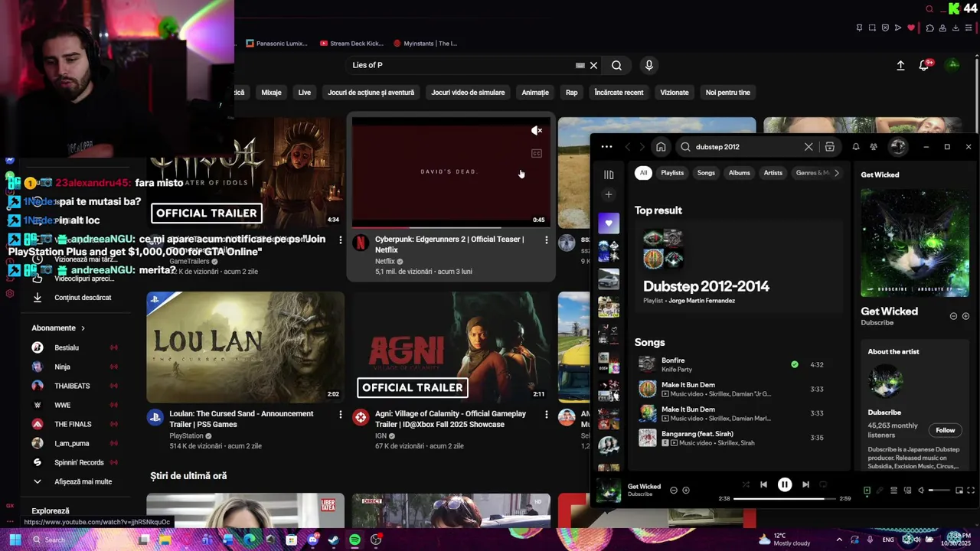Expand Abonamente section chevron
Viewport: 980px width, 551px height.
(83, 328)
